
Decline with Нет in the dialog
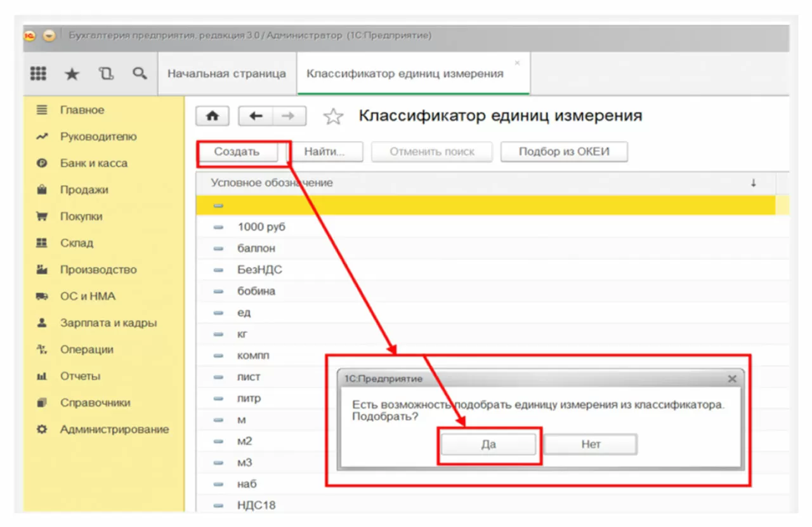(x=591, y=444)
